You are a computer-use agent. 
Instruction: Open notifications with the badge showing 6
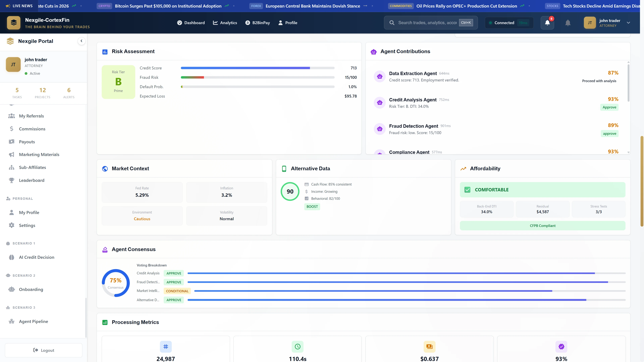tap(547, 22)
